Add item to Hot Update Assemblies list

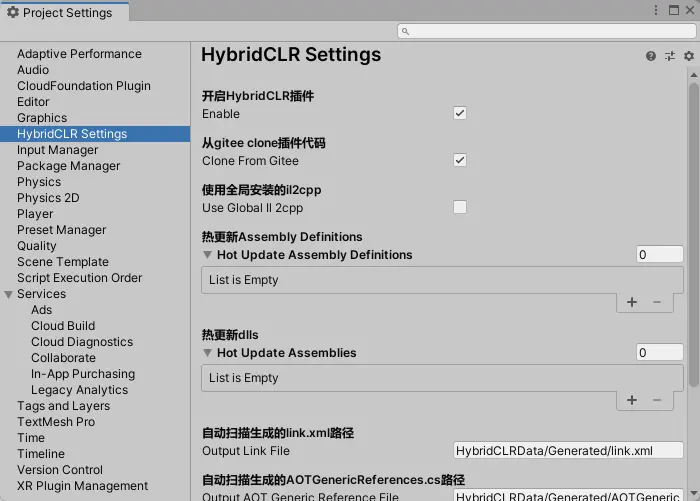[x=632, y=400]
